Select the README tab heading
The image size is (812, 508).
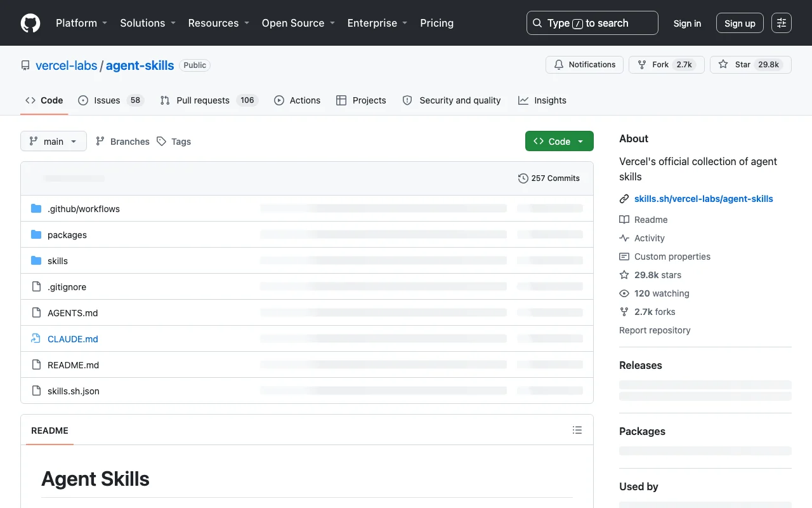(49, 430)
